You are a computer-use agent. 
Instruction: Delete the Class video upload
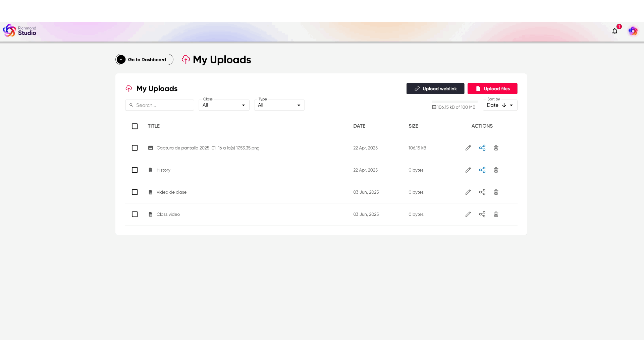pos(496,214)
